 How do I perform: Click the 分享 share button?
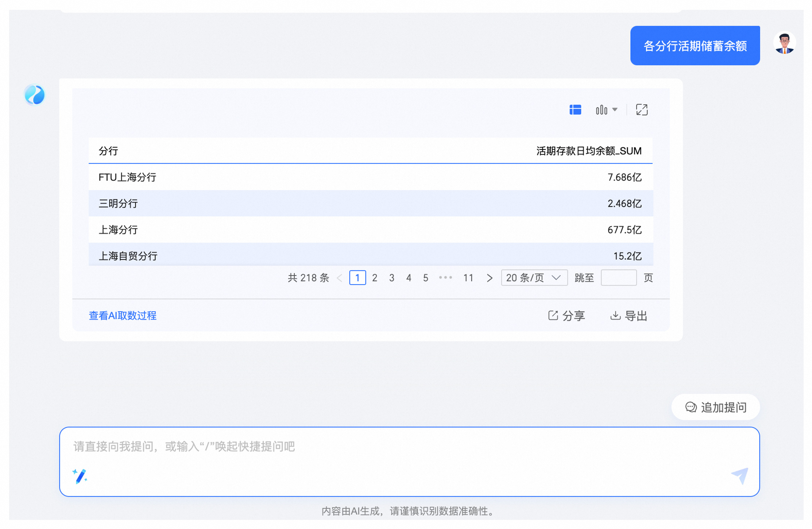(566, 316)
